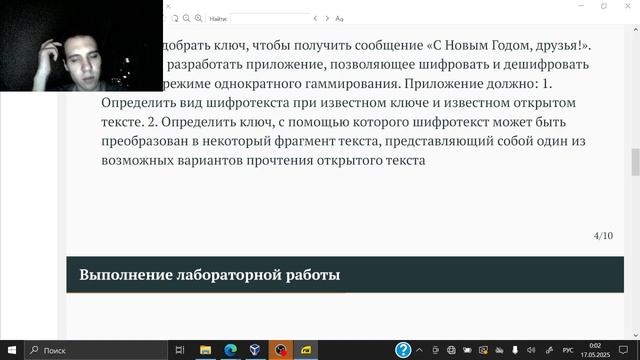Zoom out with the minus magnifier

(187, 18)
